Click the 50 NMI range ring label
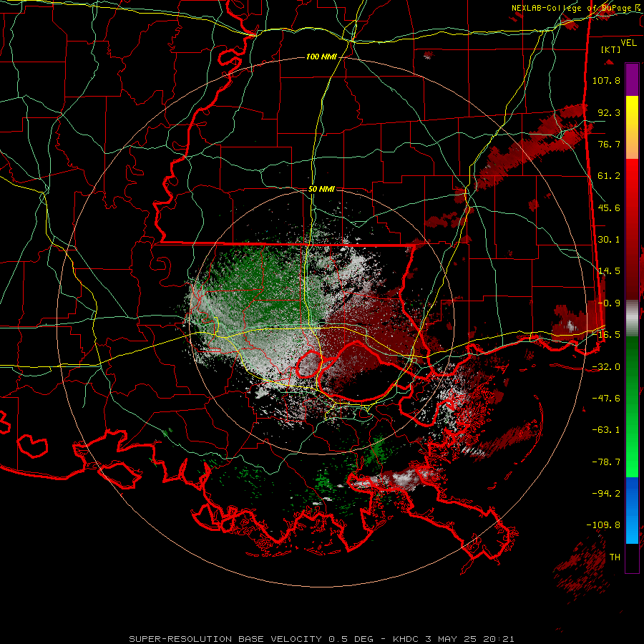The width and height of the screenshot is (644, 644). [x=321, y=189]
